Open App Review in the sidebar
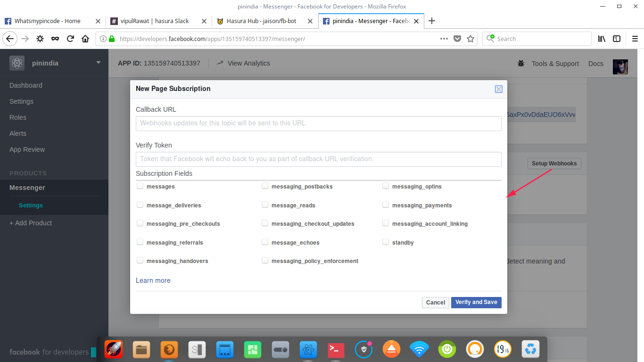Screen dimensions: 644x362 tap(27, 149)
